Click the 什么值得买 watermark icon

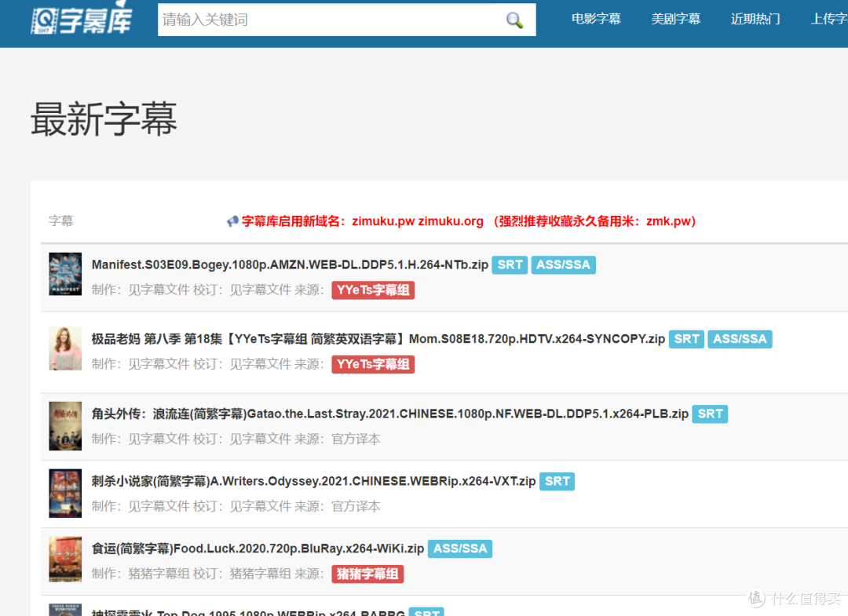(755, 600)
